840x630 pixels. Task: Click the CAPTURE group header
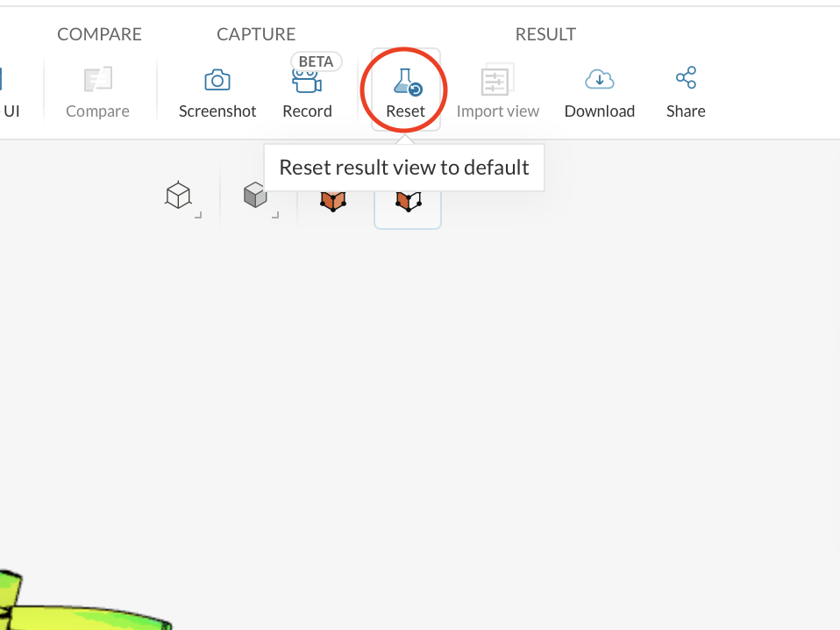pos(256,34)
